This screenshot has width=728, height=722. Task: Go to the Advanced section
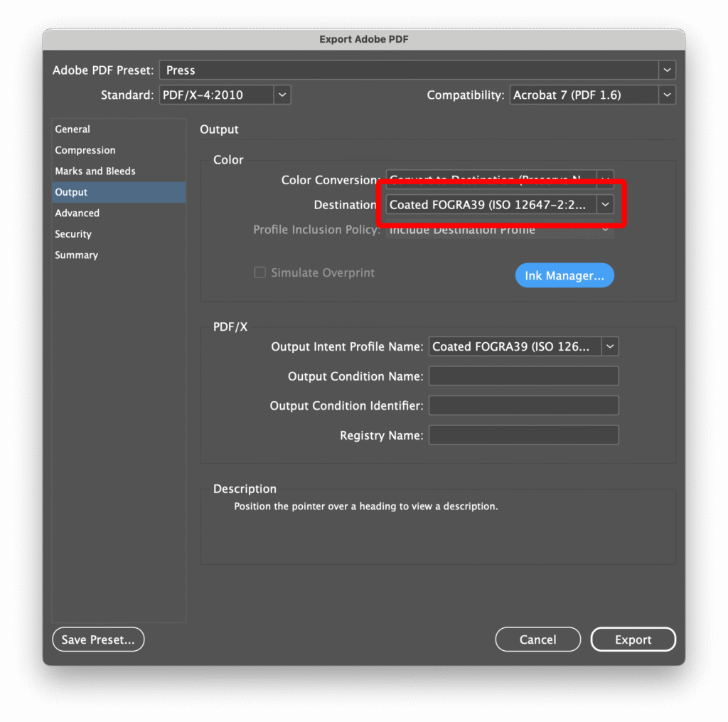click(77, 213)
